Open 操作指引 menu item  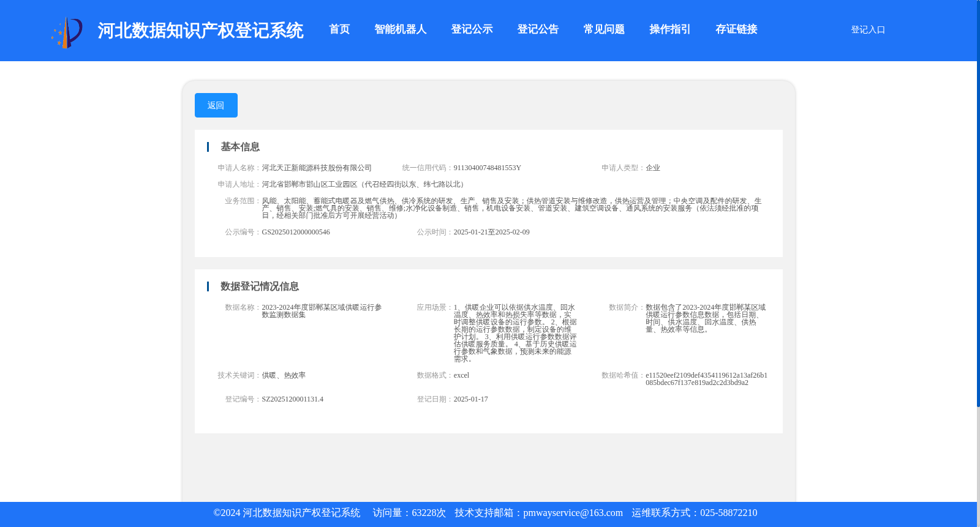pos(670,29)
